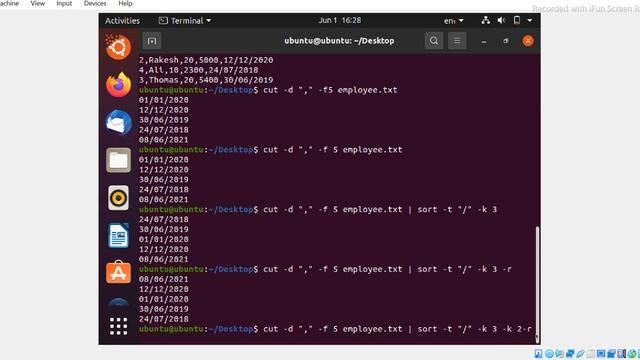Minimize the terminal window
Viewport: 640px width, 360px height.
point(484,41)
